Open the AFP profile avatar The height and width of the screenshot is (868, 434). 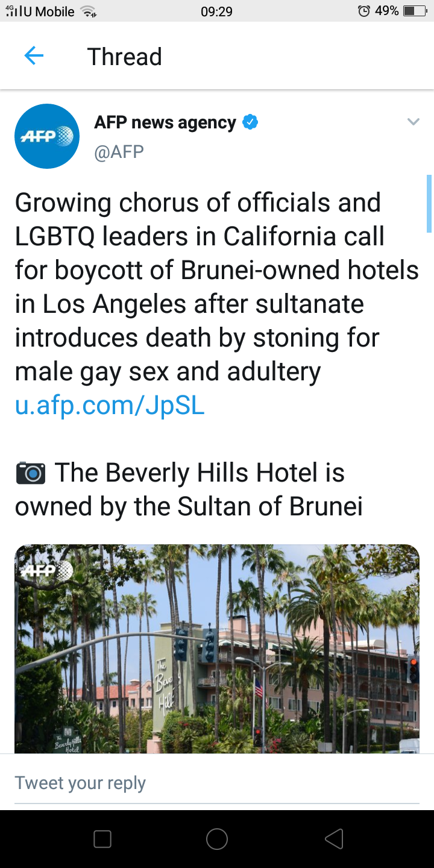tap(47, 136)
